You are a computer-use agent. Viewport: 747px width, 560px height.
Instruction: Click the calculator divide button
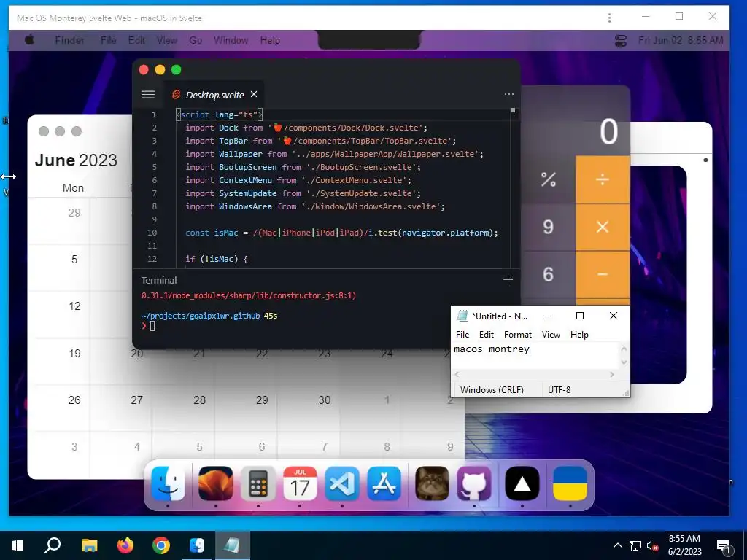(603, 179)
